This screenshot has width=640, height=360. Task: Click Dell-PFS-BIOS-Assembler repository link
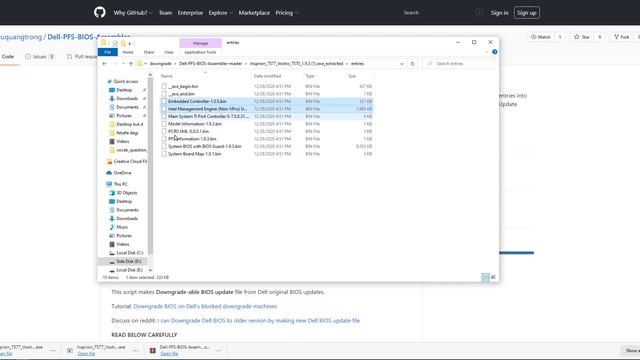(x=89, y=37)
